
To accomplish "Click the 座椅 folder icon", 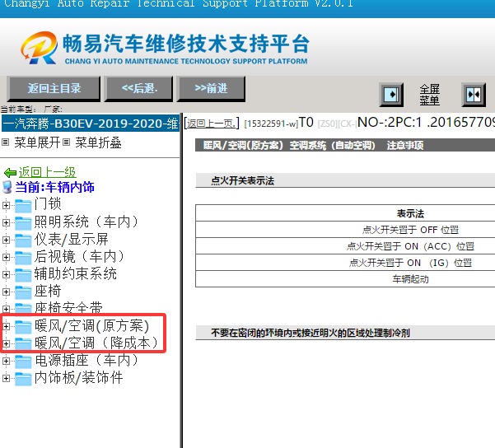I will click(x=23, y=292).
